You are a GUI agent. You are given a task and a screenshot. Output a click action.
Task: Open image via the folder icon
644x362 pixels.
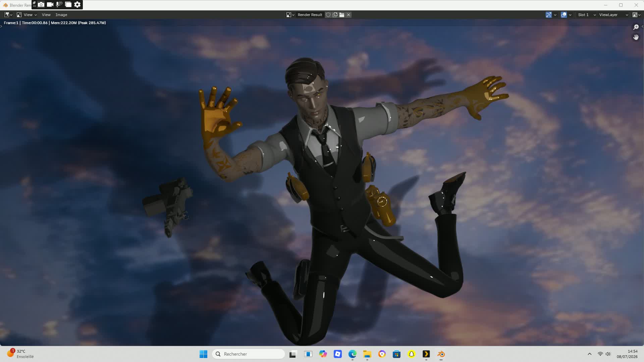coord(342,15)
